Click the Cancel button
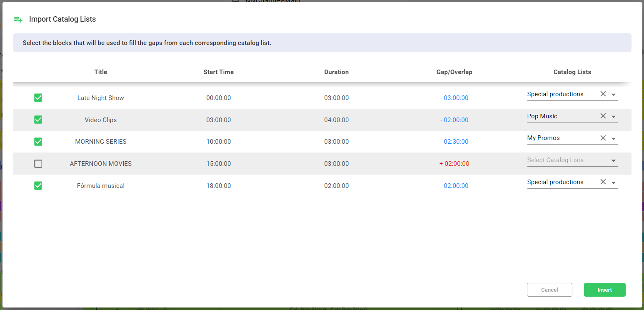The height and width of the screenshot is (310, 644). (x=549, y=290)
